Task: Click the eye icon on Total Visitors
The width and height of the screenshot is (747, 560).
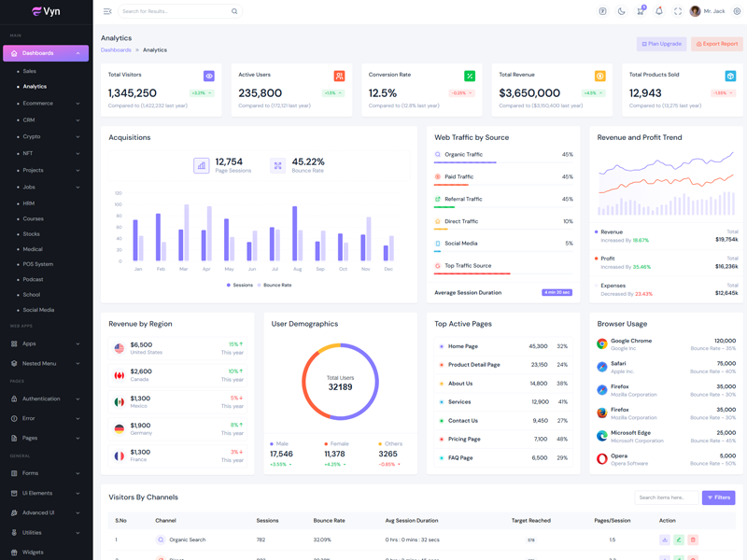Action: (208, 76)
